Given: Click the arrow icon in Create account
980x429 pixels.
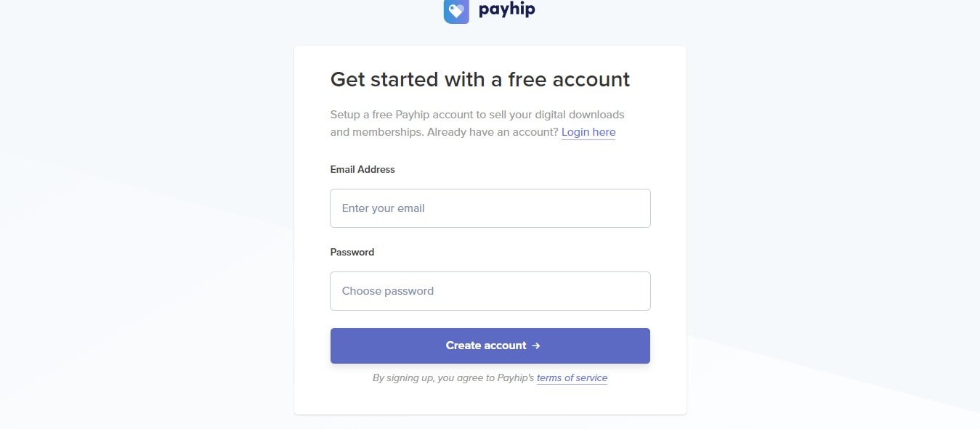Looking at the screenshot, I should [x=536, y=346].
